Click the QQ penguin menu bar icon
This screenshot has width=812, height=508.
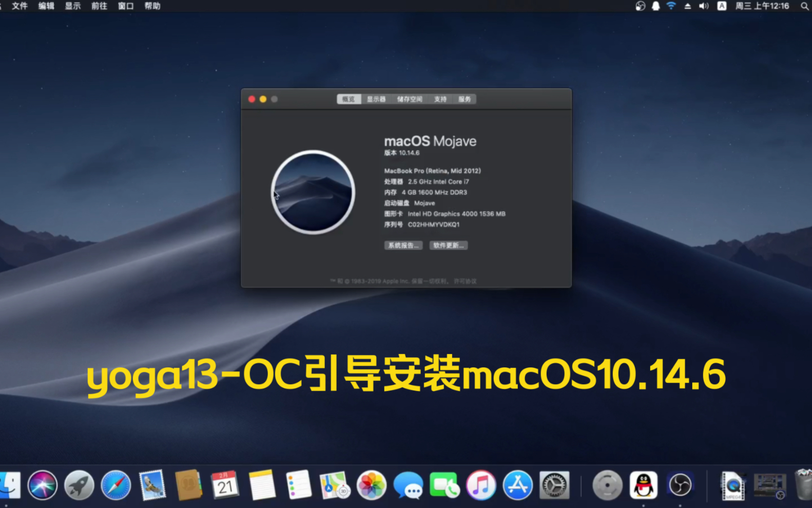[655, 6]
